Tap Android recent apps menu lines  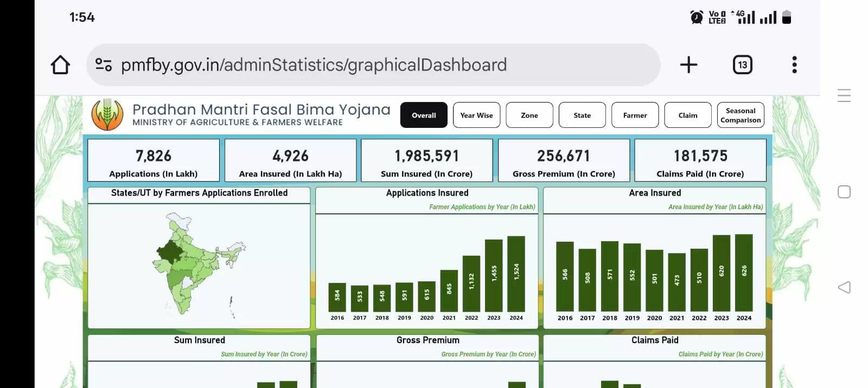[x=844, y=95]
